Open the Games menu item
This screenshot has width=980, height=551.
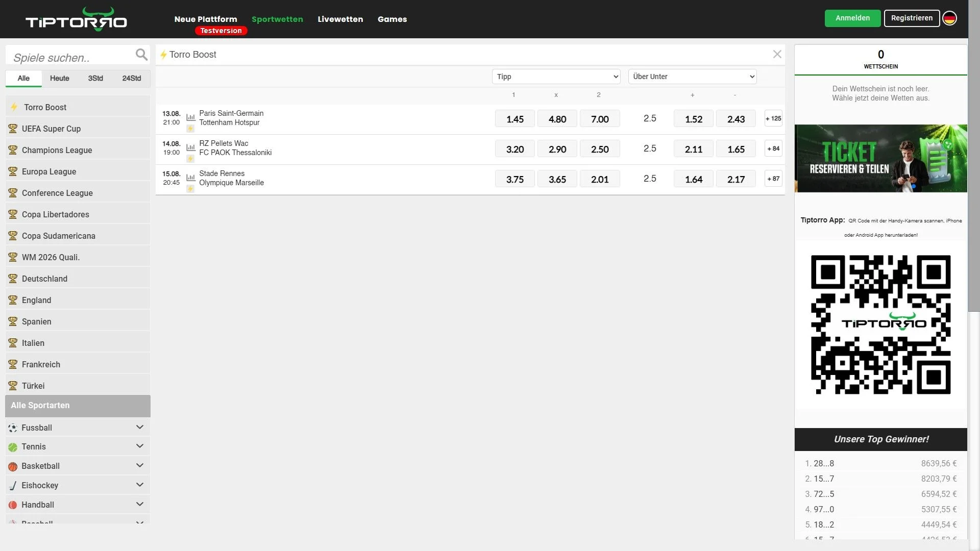[392, 19]
